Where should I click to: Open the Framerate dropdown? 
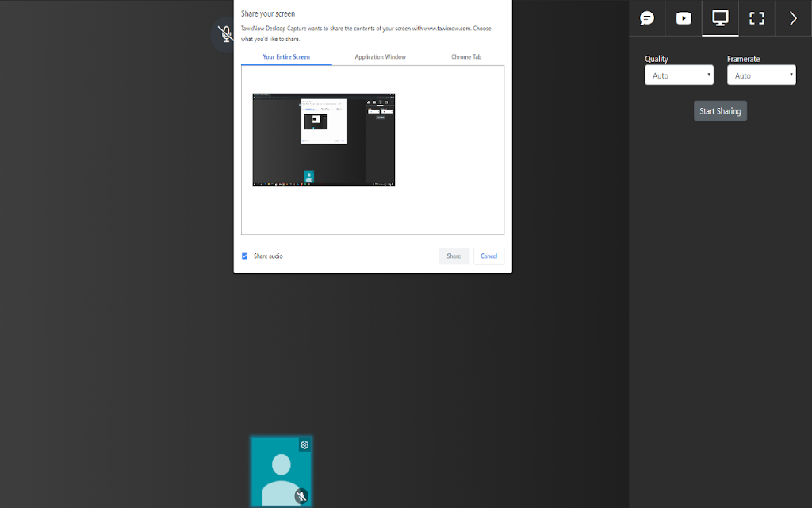(x=761, y=75)
